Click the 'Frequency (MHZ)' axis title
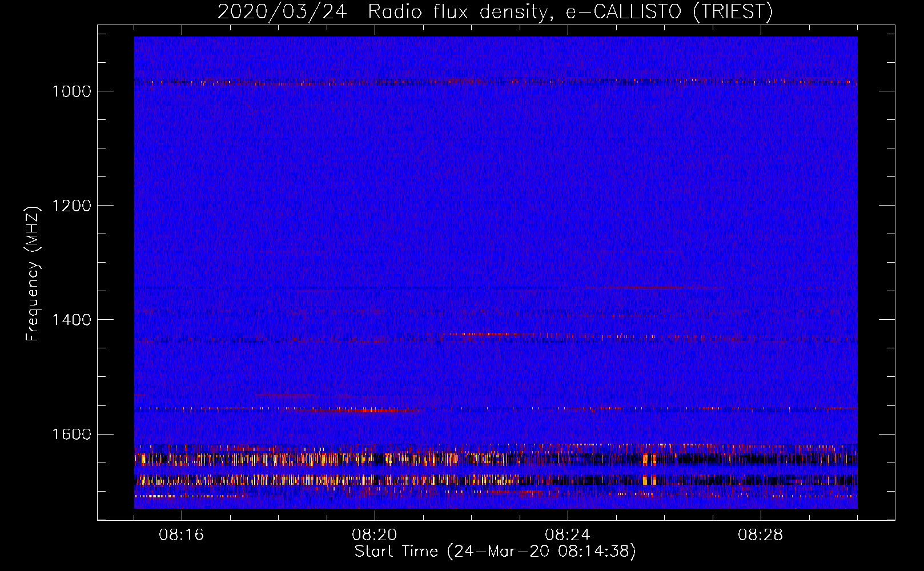 click(x=33, y=274)
